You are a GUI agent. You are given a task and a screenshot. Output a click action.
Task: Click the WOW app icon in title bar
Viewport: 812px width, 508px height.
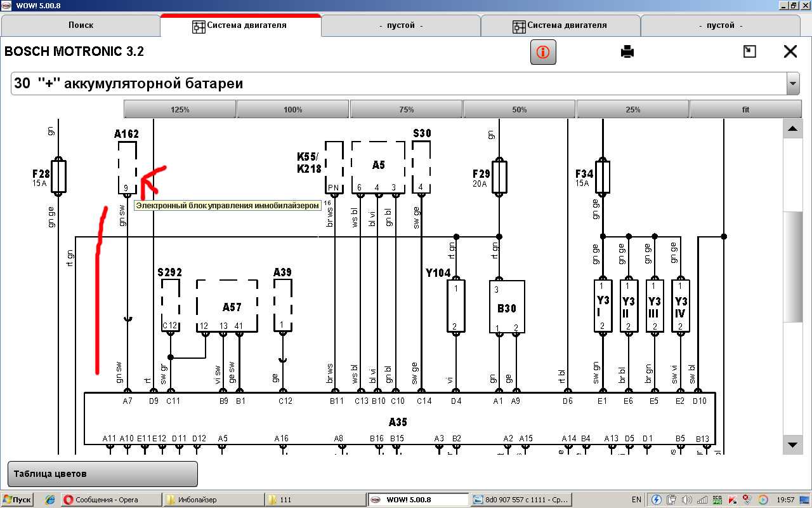tap(6, 5)
